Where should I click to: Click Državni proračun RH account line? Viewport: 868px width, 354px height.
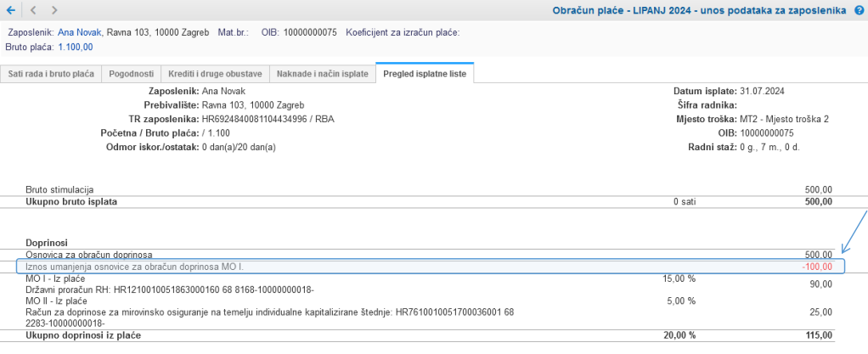pos(170,289)
